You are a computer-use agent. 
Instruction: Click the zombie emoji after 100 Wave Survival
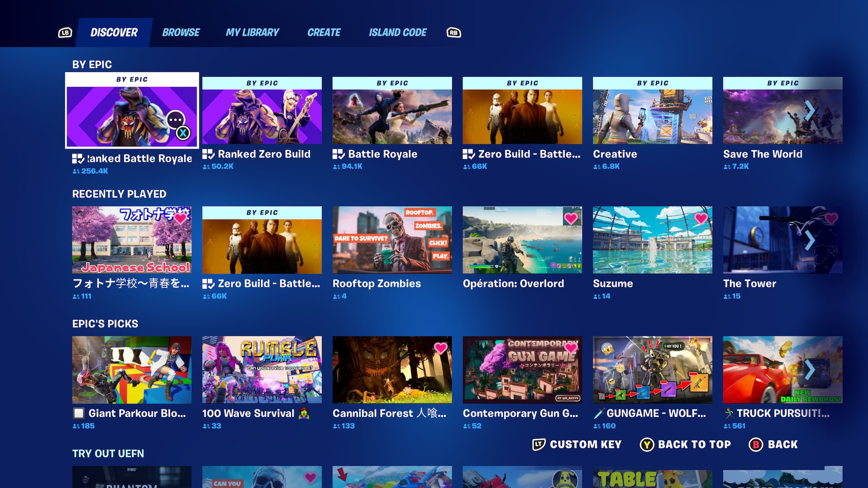(x=304, y=413)
